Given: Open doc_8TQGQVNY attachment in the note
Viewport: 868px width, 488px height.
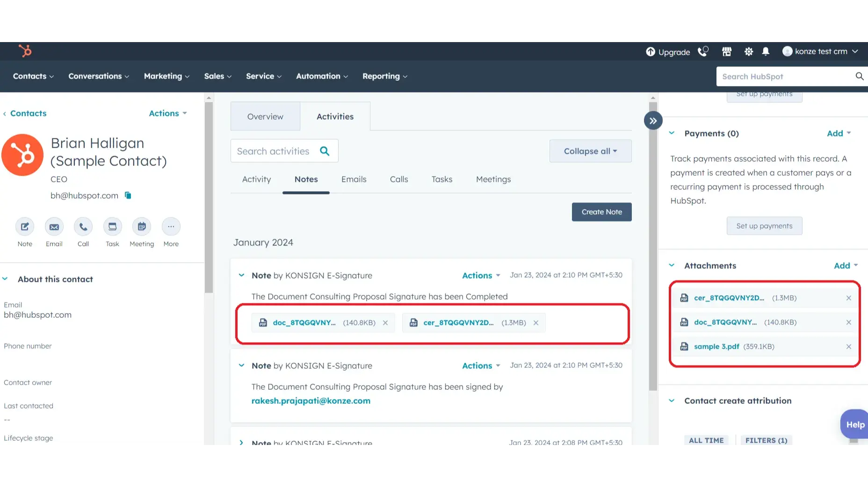Looking at the screenshot, I should pos(304,323).
